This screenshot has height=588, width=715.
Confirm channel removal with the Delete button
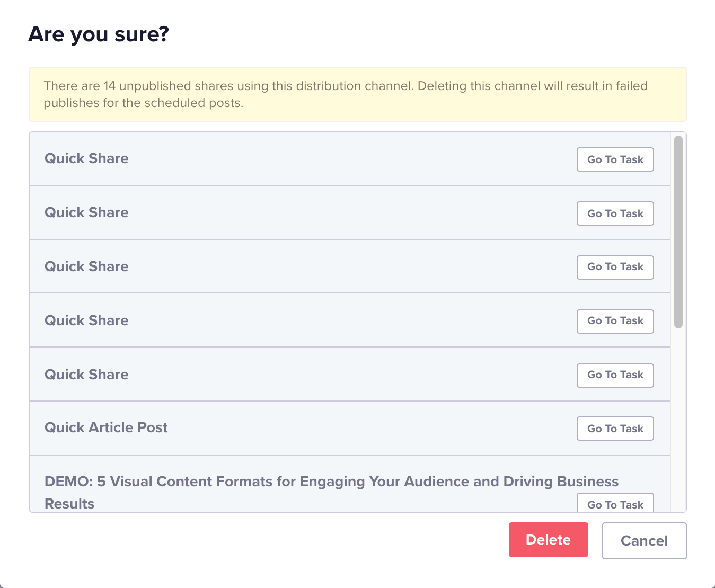(548, 540)
